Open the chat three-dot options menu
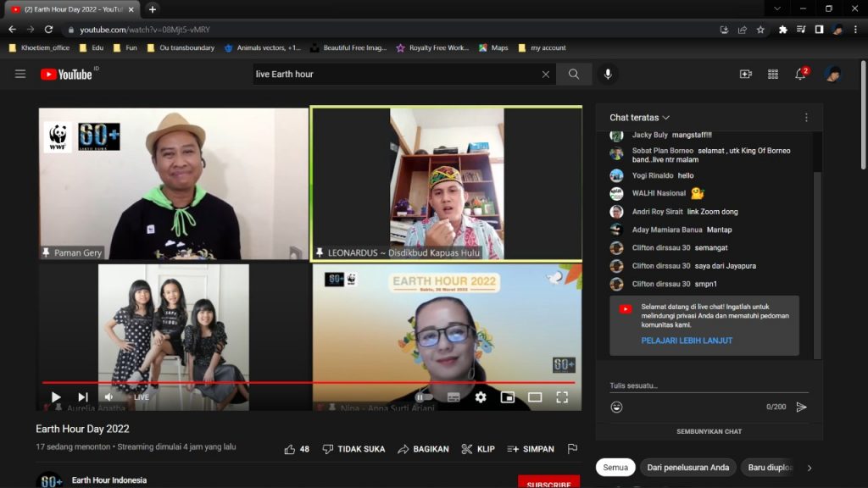This screenshot has width=868, height=488. click(x=806, y=118)
